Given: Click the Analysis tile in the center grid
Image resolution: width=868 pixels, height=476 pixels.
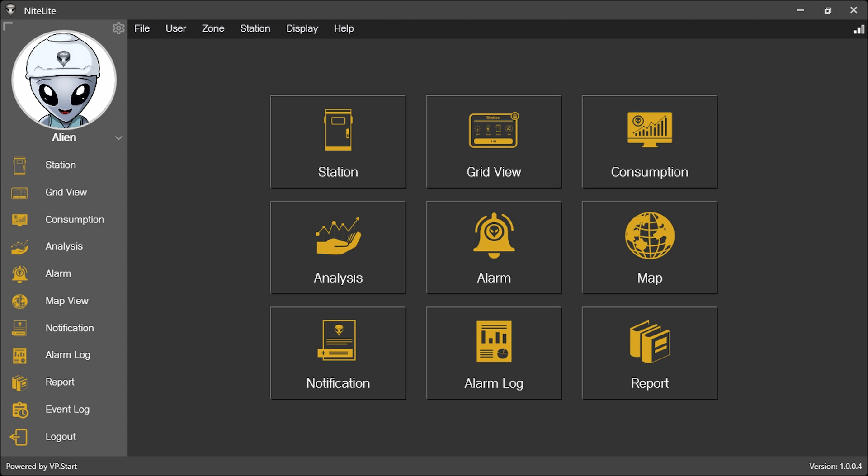Looking at the screenshot, I should 338,247.
